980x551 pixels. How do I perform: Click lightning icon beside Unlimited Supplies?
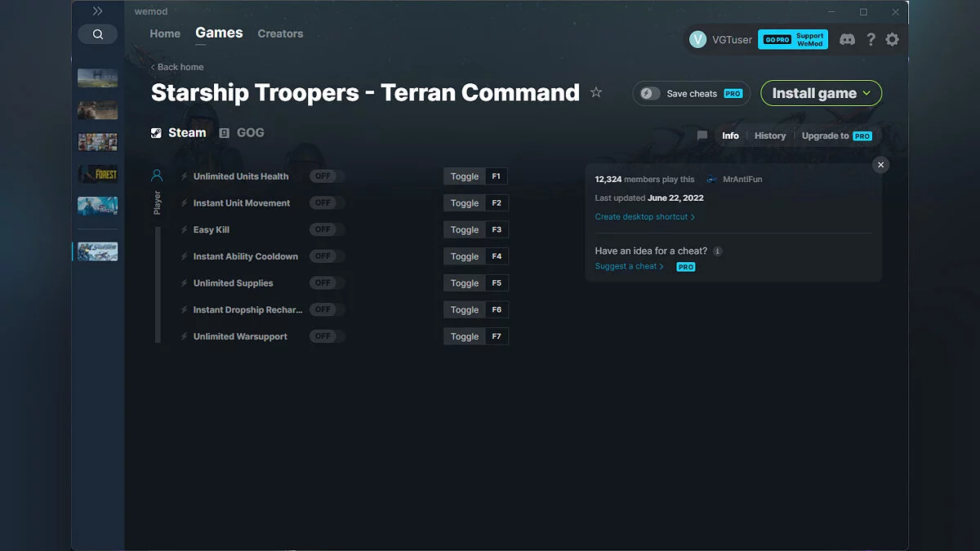(x=185, y=282)
